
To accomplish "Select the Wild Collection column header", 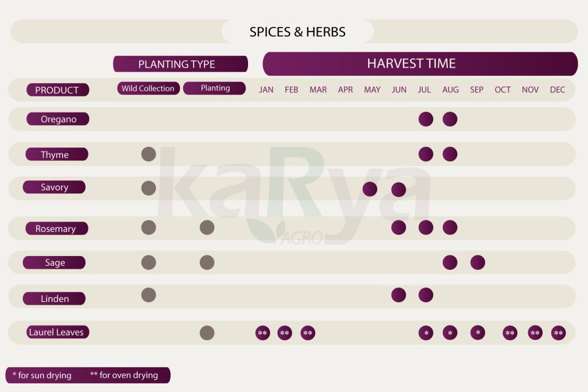I will 148,88.
